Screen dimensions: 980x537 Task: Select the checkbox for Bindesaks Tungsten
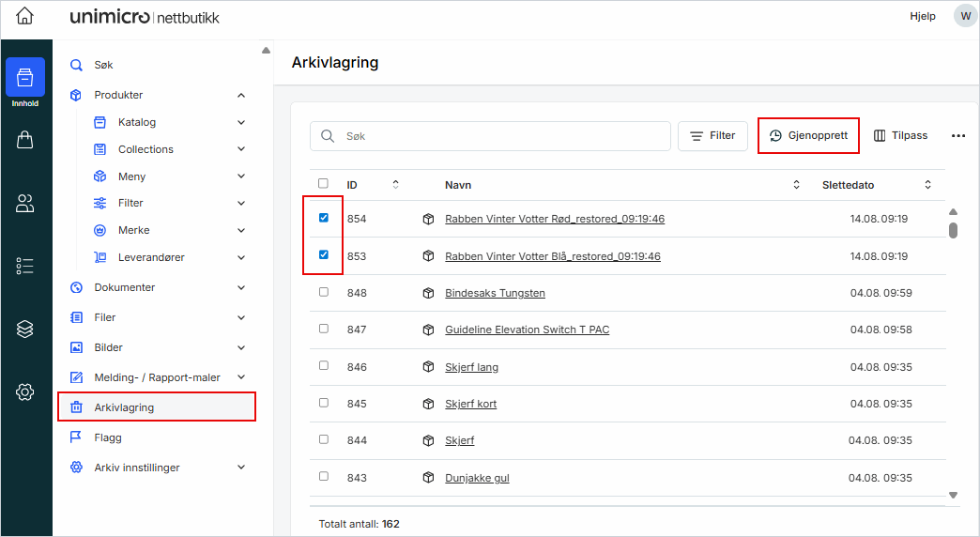click(x=324, y=292)
